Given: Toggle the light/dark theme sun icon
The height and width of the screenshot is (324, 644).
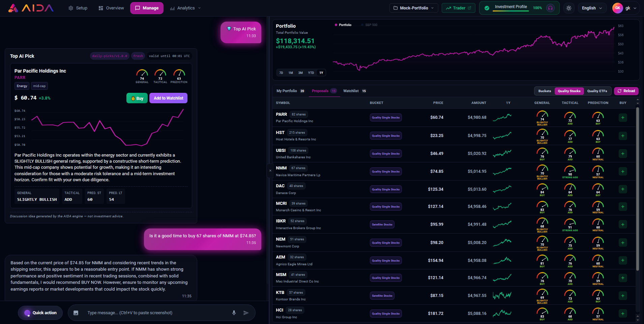Looking at the screenshot, I should tap(569, 8).
